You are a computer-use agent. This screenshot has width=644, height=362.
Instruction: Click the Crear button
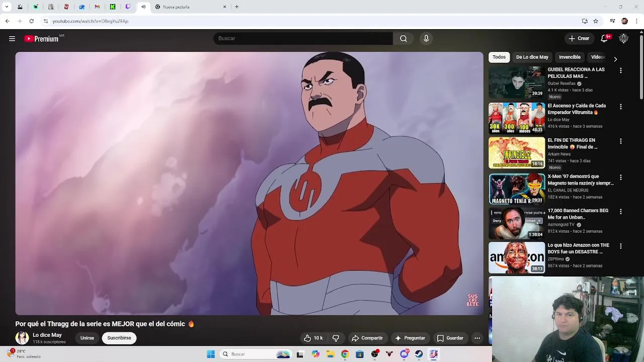point(579,39)
